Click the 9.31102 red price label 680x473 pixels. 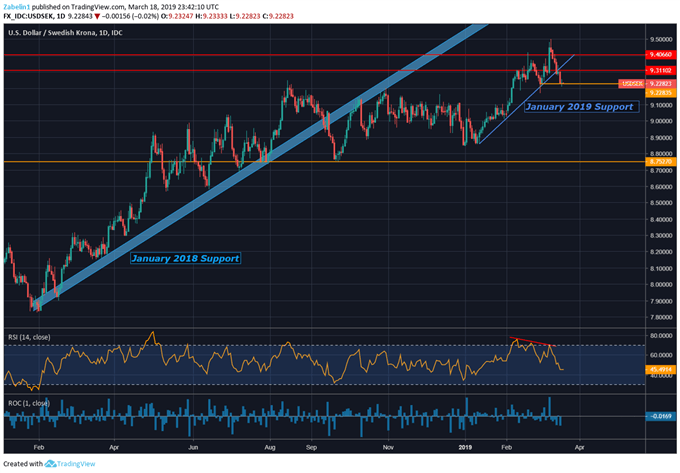[660, 70]
